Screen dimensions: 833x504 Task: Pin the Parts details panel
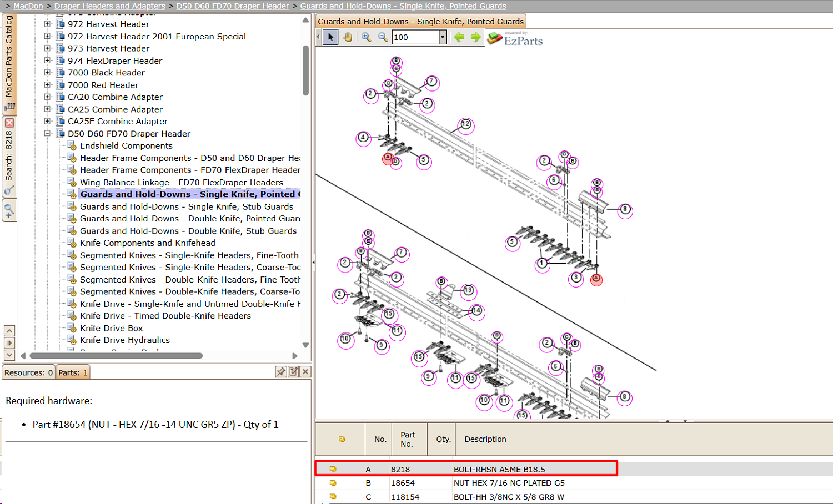(281, 372)
